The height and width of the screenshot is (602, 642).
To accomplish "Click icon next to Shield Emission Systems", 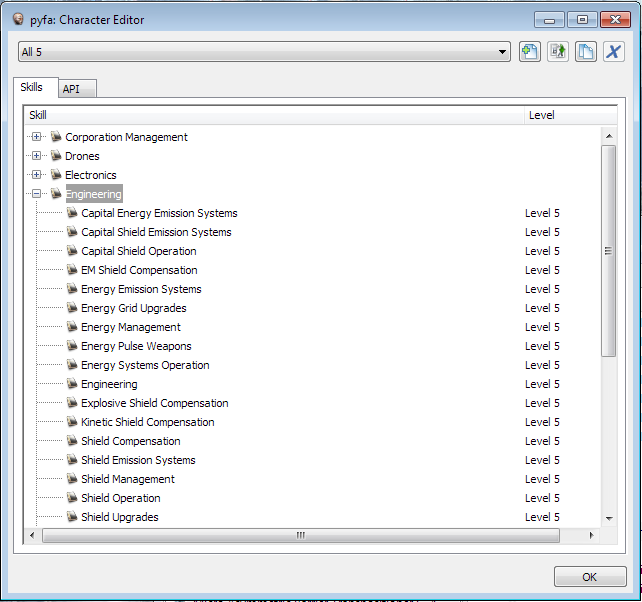I will pyautogui.click(x=72, y=459).
